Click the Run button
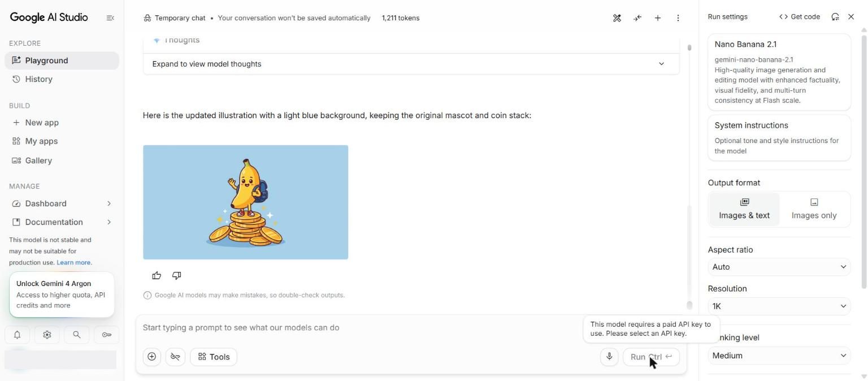This screenshot has height=381, width=868. 651,357
